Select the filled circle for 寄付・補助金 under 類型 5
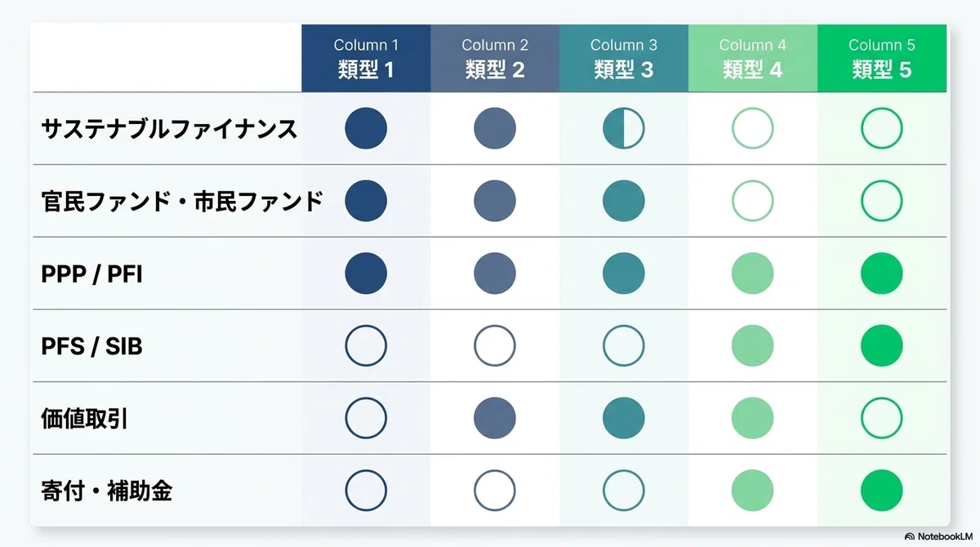980x547 pixels. (881, 491)
